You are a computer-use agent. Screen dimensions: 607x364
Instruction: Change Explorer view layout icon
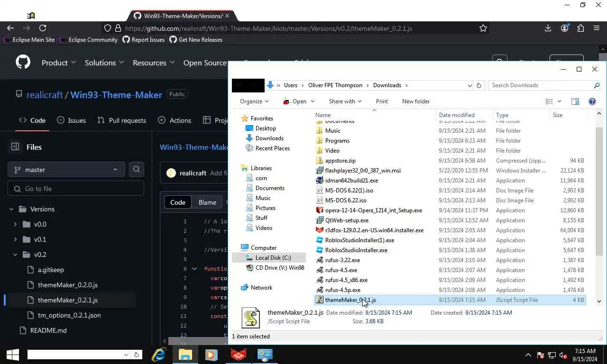point(549,101)
